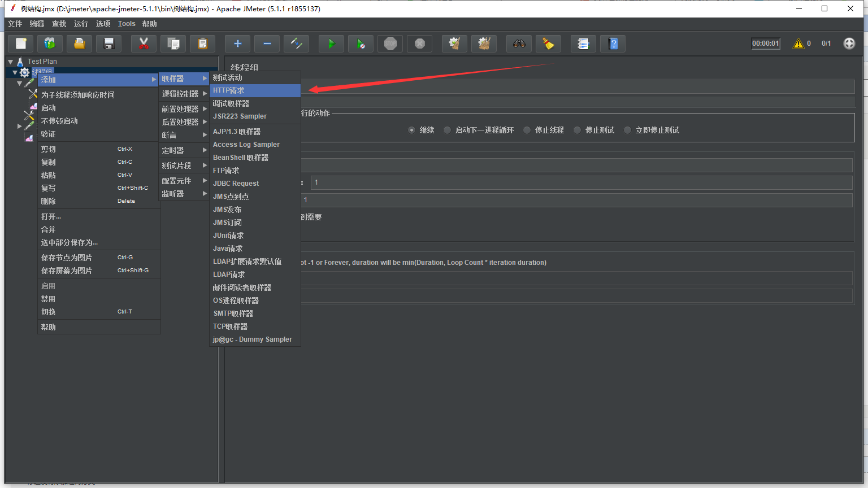Click the Clear results broom icon
Image resolution: width=868 pixels, height=488 pixels.
tap(454, 43)
